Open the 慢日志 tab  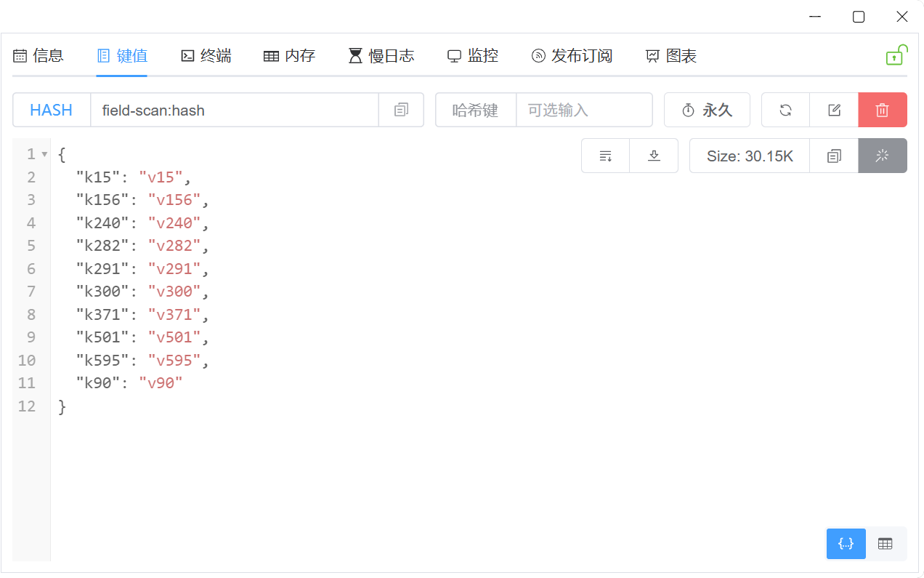381,55
